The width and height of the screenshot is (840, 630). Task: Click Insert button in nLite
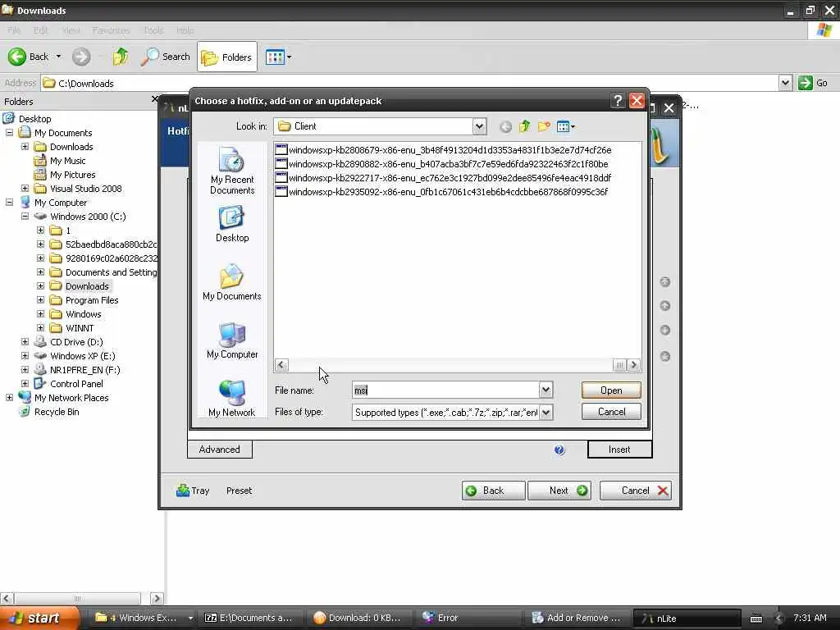(619, 449)
